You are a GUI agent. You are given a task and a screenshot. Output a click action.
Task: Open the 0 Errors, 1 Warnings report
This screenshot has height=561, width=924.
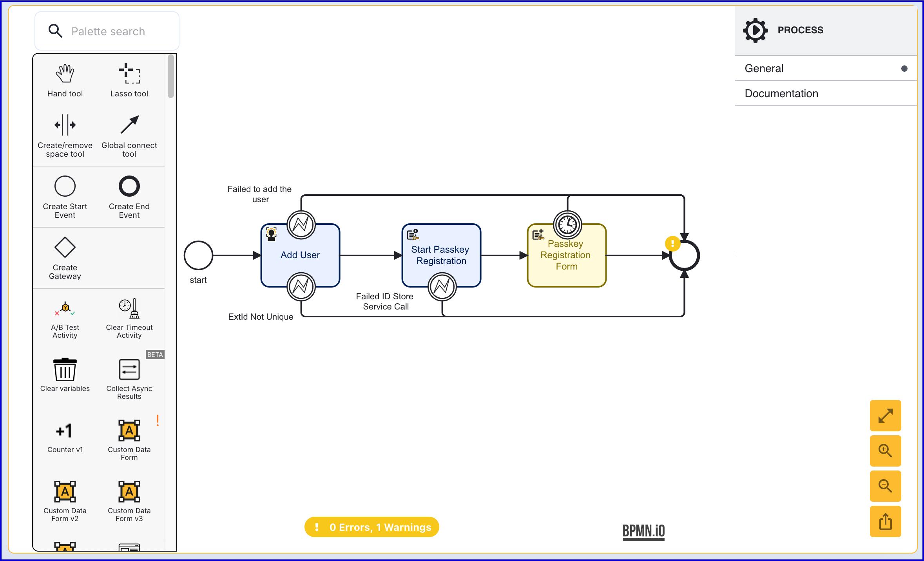tap(372, 527)
